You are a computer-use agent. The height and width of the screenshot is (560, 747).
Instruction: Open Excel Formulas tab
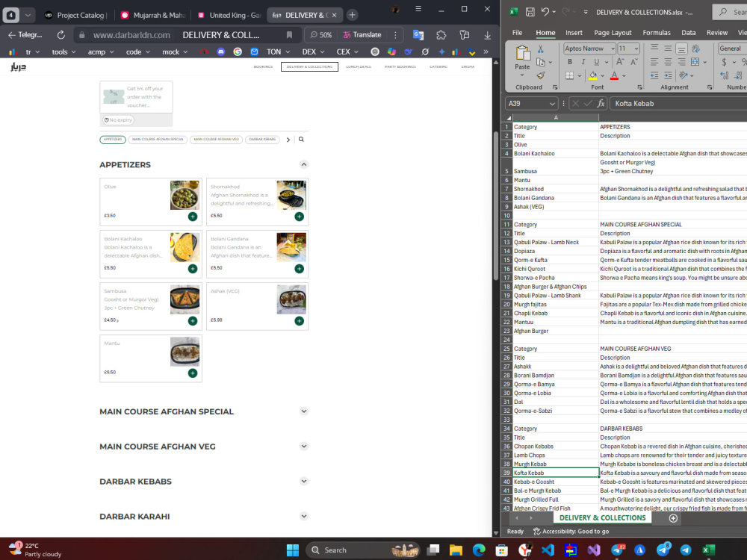coord(656,33)
